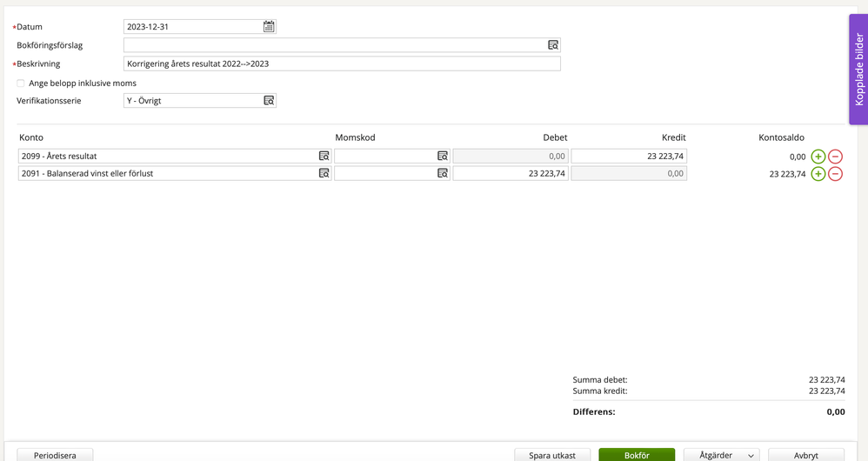Cancel with the Avbryt button
The height and width of the screenshot is (461, 868).
[805, 455]
